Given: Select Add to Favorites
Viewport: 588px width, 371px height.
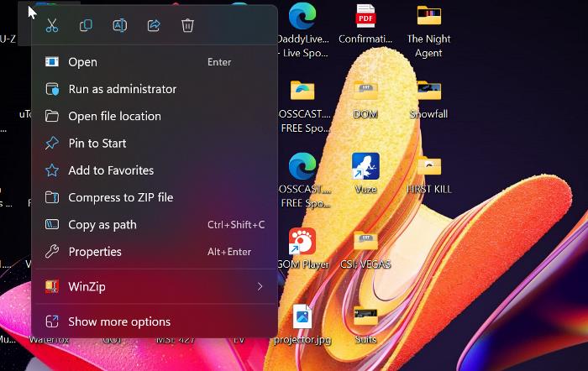Looking at the screenshot, I should 111,170.
